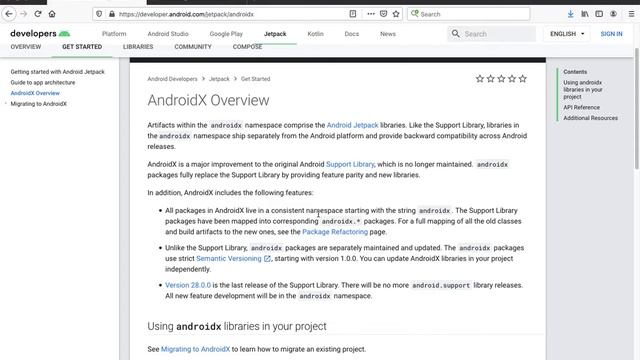Go back with the browser back arrow
Image resolution: width=640 pixels, height=360 pixels.
(9, 14)
